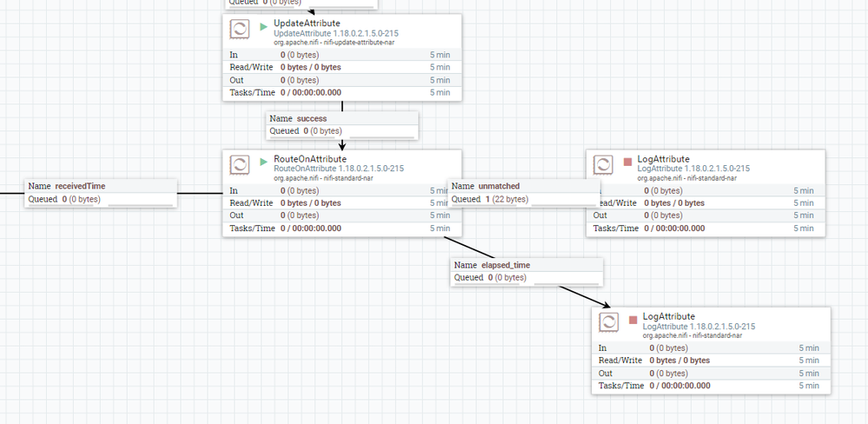Screen dimensions: 868x424
Task: Click the red stopped icon on upper LogAttribute
Action: tap(627, 162)
